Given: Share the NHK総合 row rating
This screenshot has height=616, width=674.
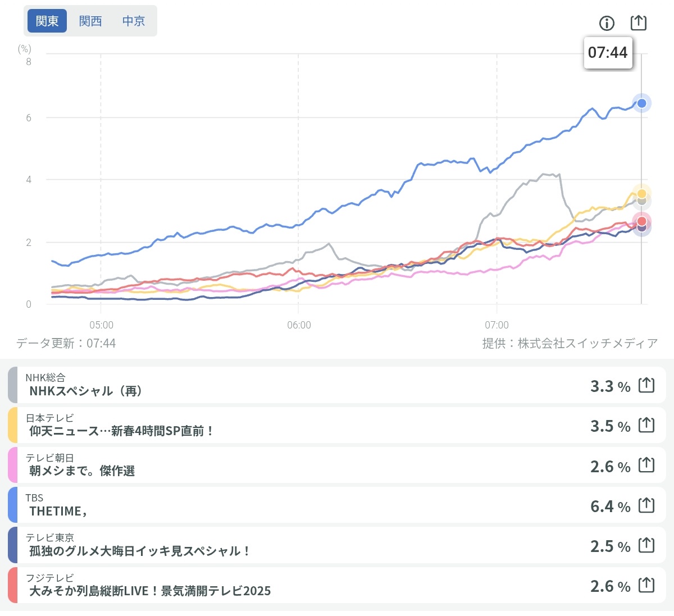Looking at the screenshot, I should 646,385.
